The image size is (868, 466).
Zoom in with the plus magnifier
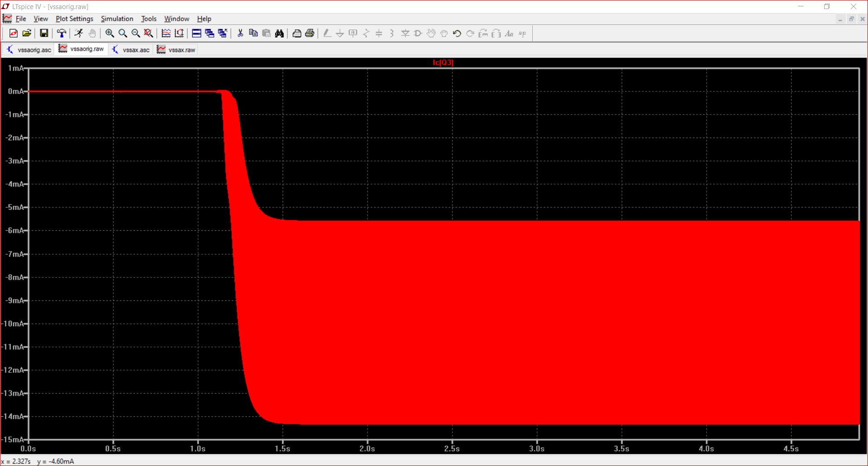109,33
